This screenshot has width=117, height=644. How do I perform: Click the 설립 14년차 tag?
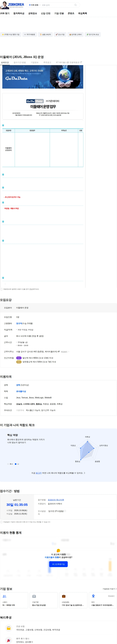point(45,35)
